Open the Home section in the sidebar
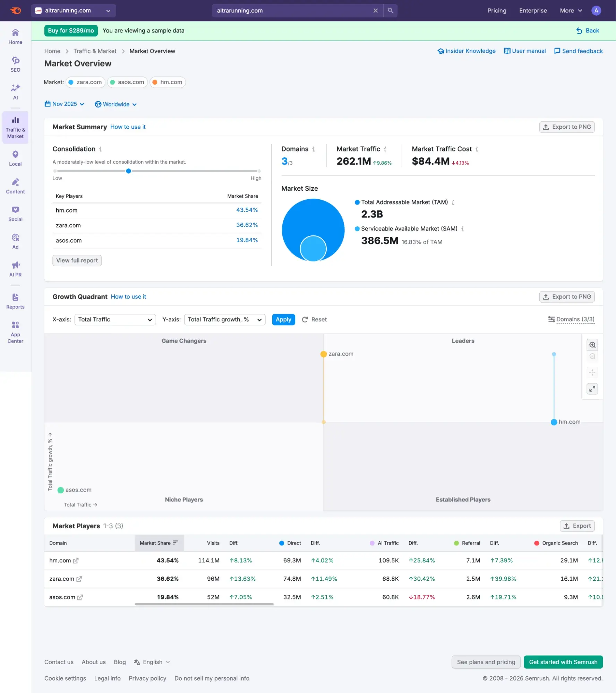Image resolution: width=616 pixels, height=693 pixels. [x=15, y=36]
